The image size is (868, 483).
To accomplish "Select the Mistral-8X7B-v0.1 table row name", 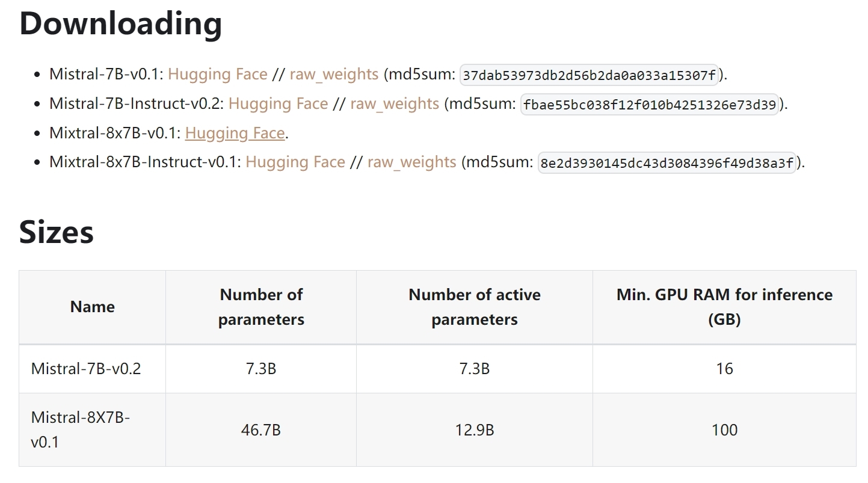I will 81,429.
